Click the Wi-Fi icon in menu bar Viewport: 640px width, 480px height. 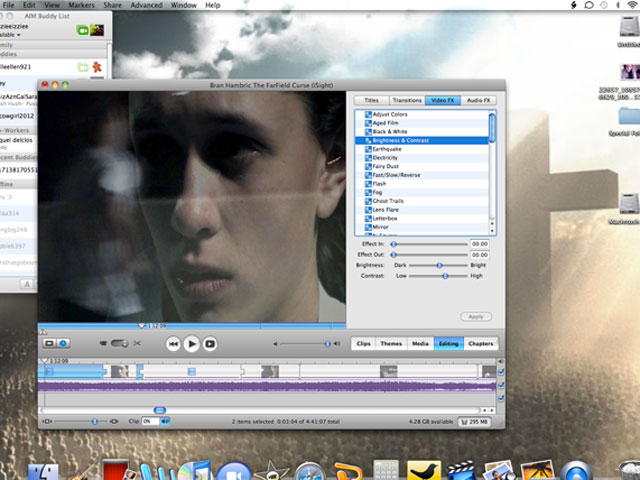(x=632, y=5)
